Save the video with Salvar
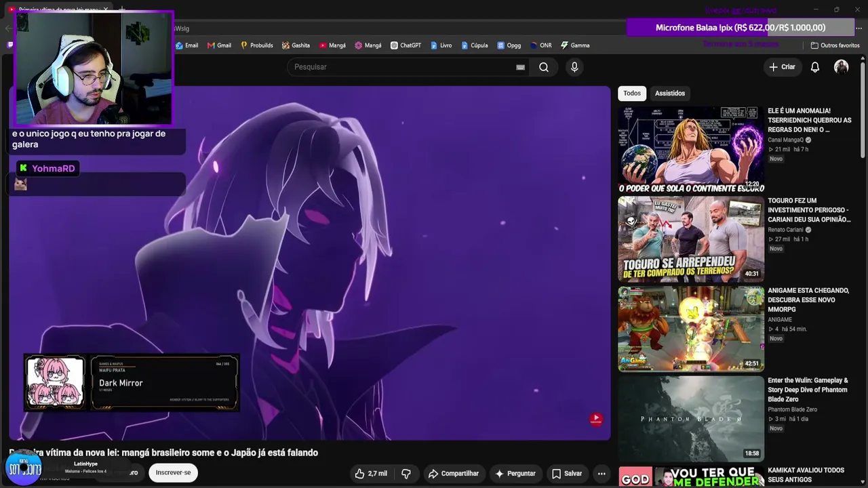Screen dimensions: 868x488 567,474
